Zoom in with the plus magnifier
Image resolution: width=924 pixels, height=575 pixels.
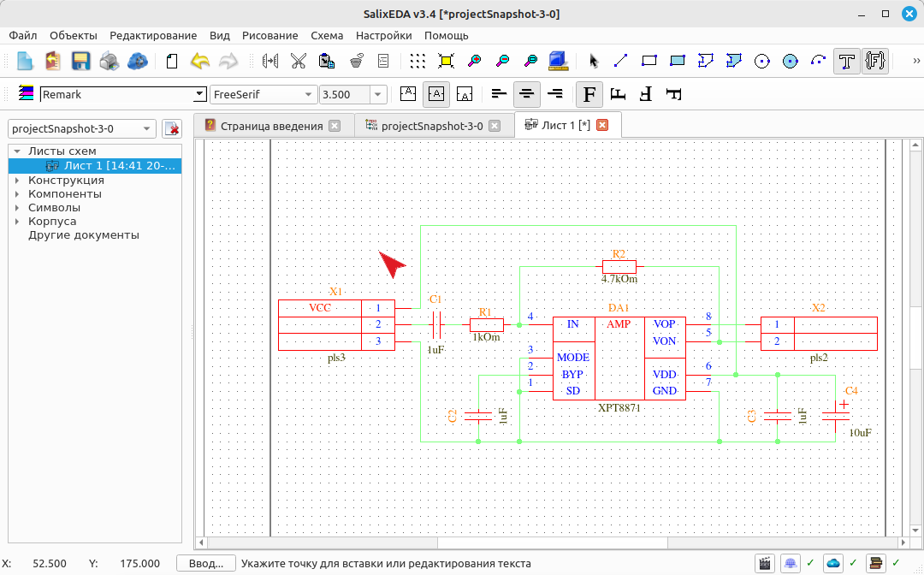point(474,61)
